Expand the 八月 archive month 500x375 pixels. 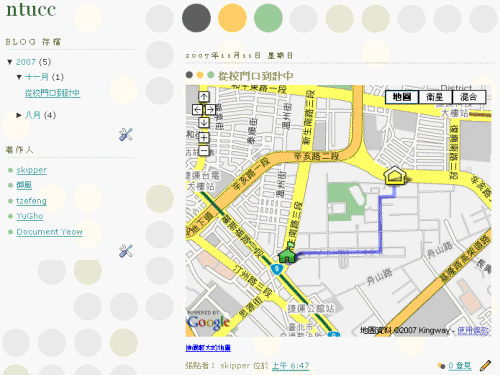point(19,115)
